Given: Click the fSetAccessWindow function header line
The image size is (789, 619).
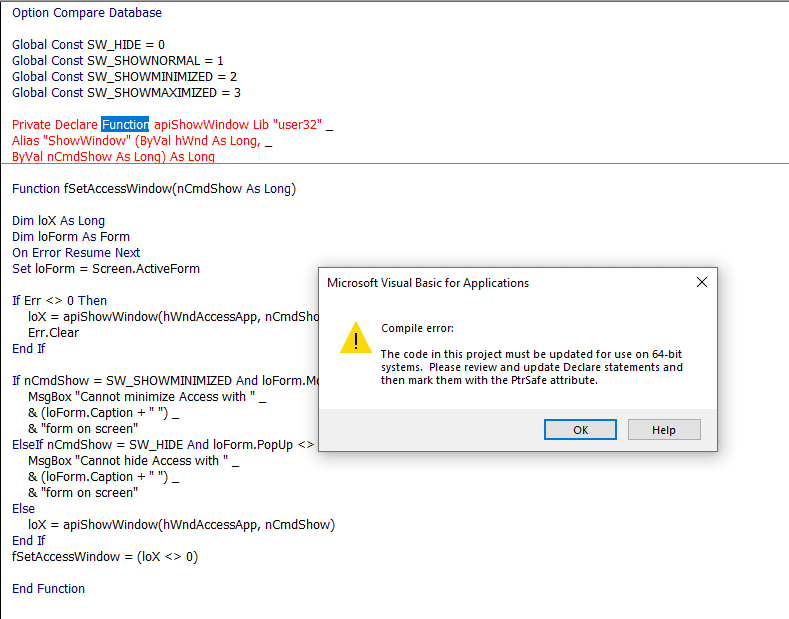Looking at the screenshot, I should [154, 189].
